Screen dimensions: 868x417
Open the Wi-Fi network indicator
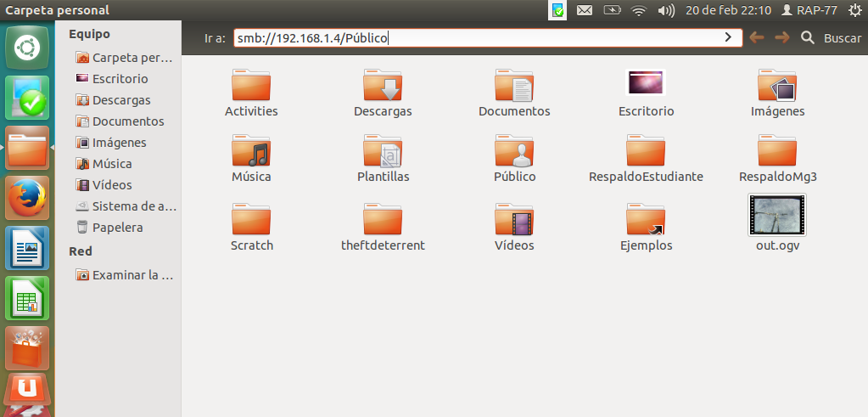coord(639,10)
